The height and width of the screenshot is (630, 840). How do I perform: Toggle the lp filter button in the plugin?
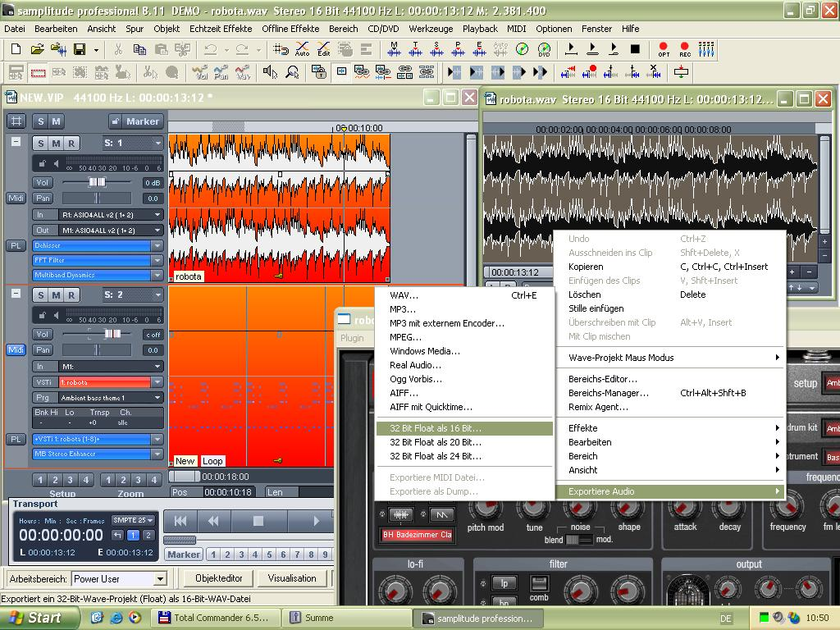pos(504,582)
